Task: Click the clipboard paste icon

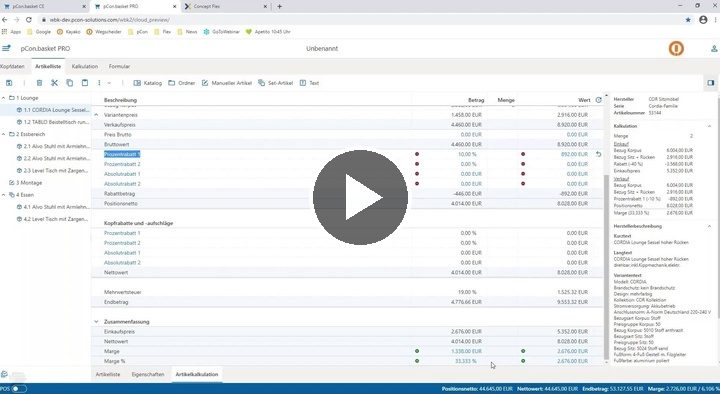Action: pos(84,83)
